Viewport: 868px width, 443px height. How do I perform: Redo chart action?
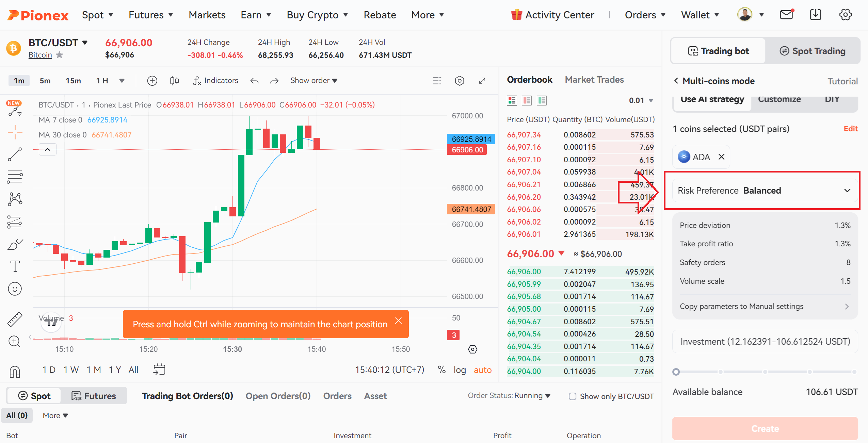click(x=274, y=81)
